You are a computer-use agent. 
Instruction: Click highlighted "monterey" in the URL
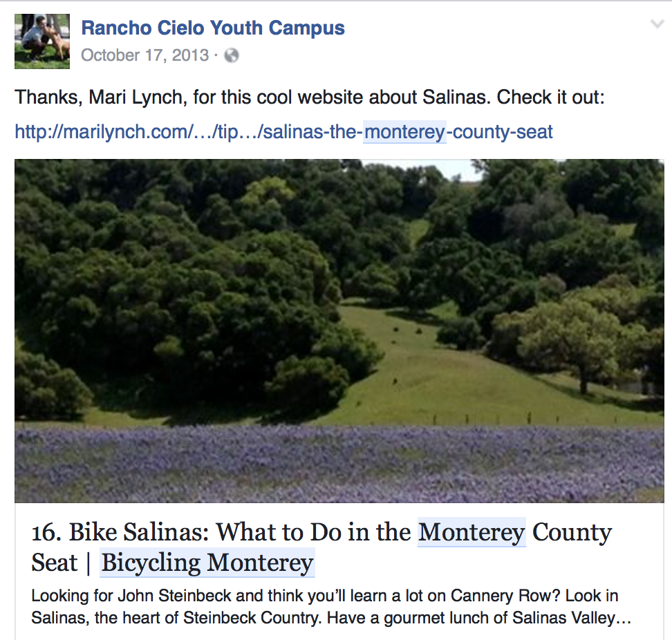404,131
